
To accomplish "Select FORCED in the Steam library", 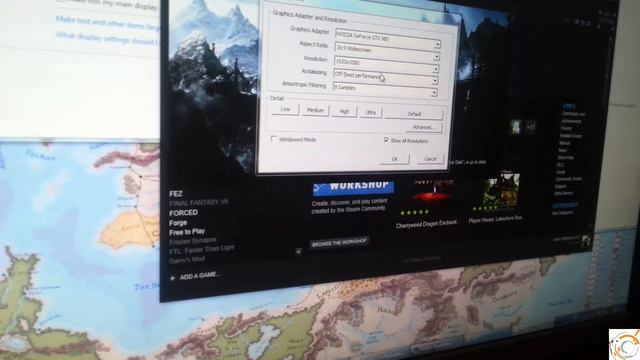I will (x=183, y=213).
